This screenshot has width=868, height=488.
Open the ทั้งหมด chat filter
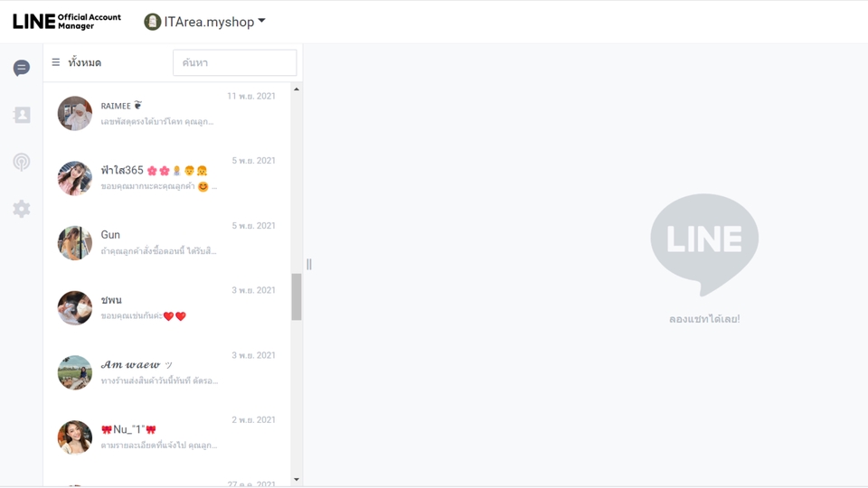pyautogui.click(x=85, y=62)
